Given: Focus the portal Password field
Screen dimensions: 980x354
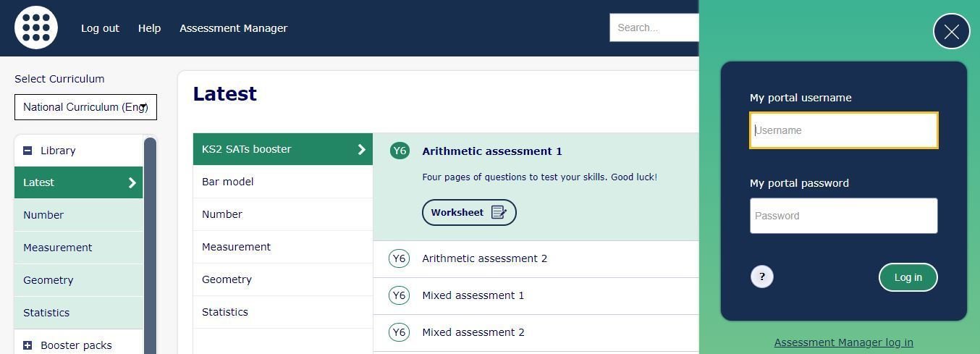Looking at the screenshot, I should [843, 216].
